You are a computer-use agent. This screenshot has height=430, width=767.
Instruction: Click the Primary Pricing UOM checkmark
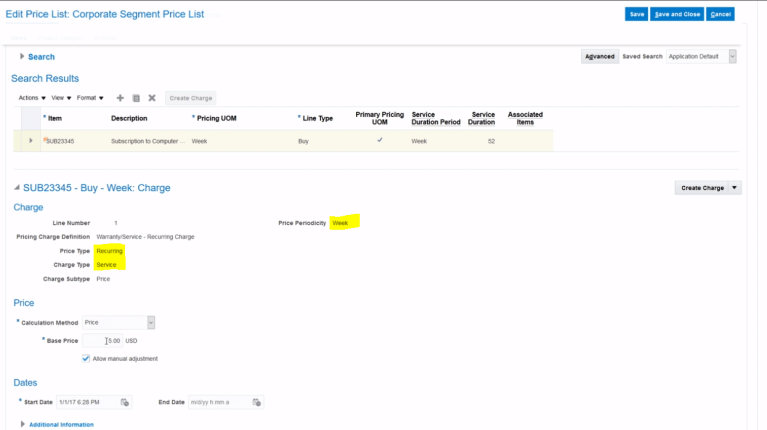[379, 140]
